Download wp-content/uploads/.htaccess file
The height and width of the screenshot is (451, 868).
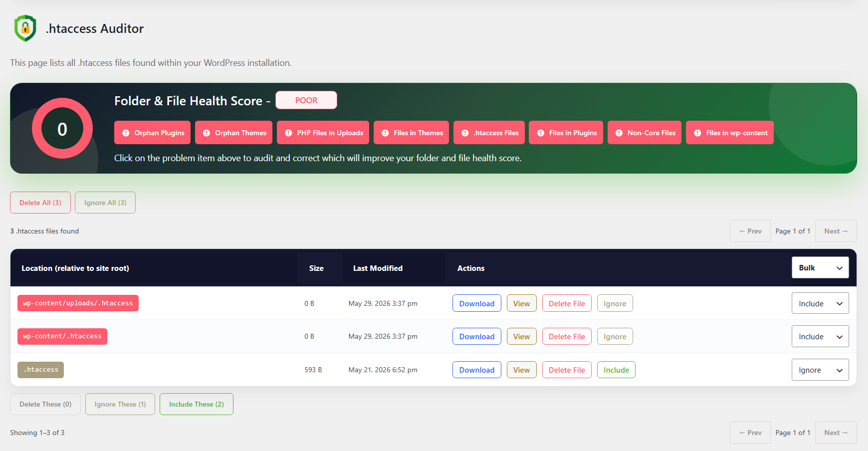[477, 303]
